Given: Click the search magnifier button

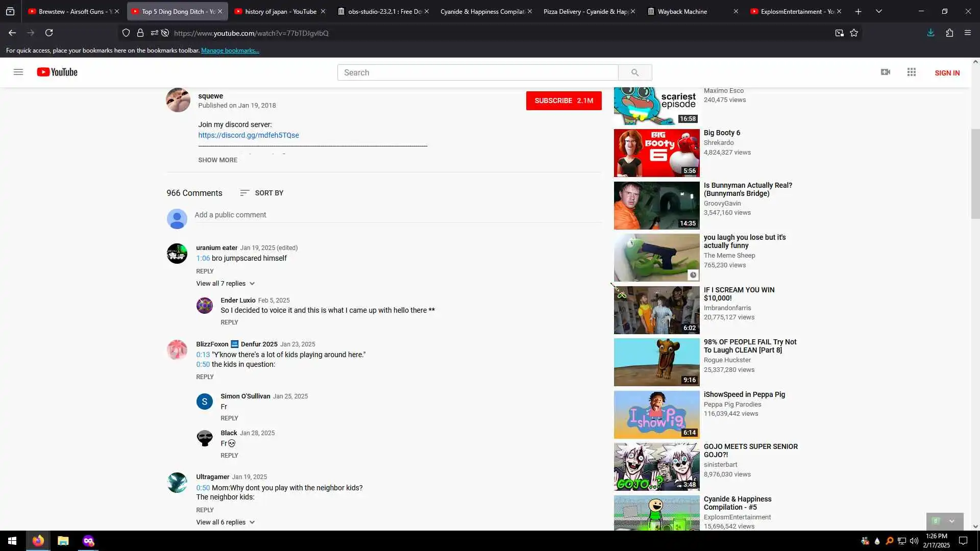Looking at the screenshot, I should tap(634, 72).
